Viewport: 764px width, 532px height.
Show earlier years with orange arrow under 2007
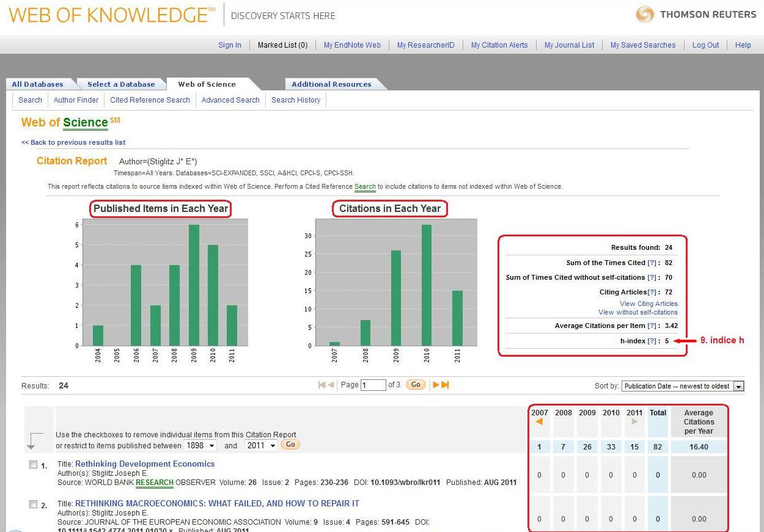tap(539, 421)
